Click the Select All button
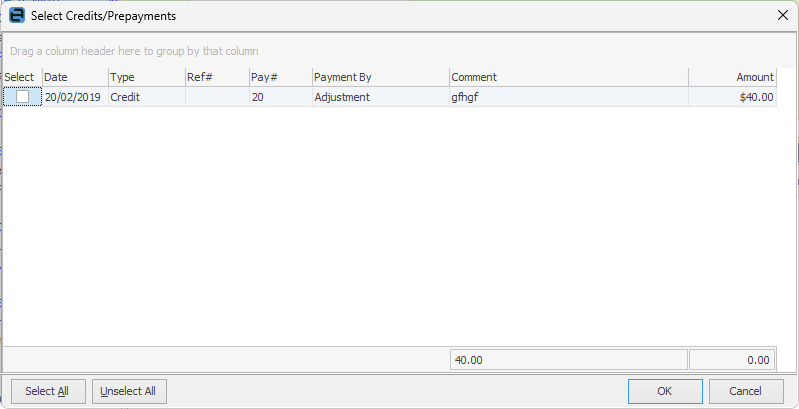This screenshot has height=409, width=799. click(x=48, y=391)
